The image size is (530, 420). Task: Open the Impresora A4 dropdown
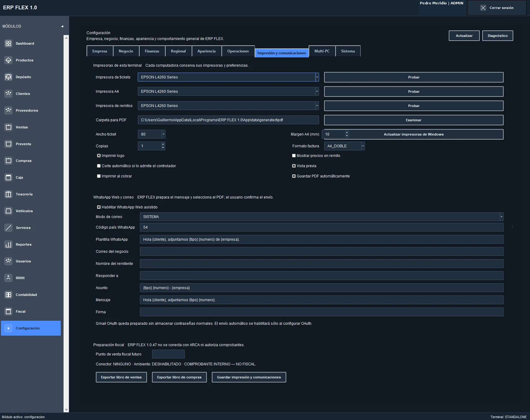coord(317,92)
